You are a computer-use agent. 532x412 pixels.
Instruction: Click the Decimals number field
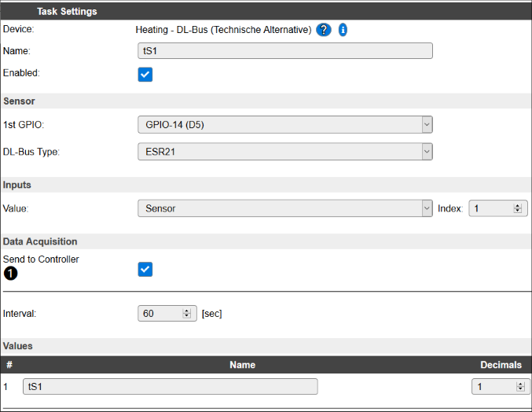[501, 387]
